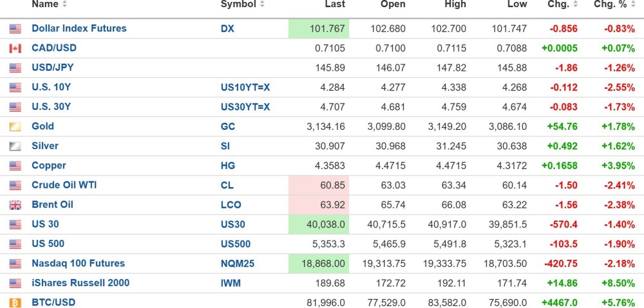Screen dimensions: 644x308
Task: Click the US flag beside Dollar Index Futures
Action: pos(15,29)
